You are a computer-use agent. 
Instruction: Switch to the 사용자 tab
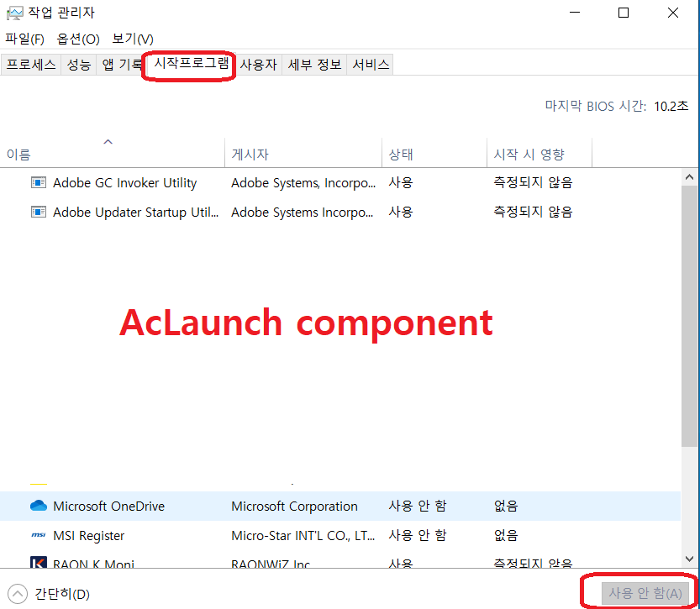tap(259, 65)
